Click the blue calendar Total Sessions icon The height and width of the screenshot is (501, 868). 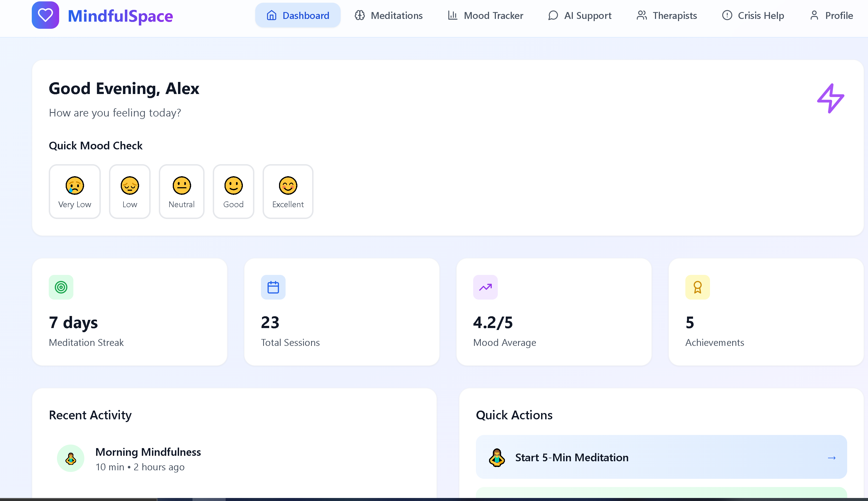tap(273, 287)
